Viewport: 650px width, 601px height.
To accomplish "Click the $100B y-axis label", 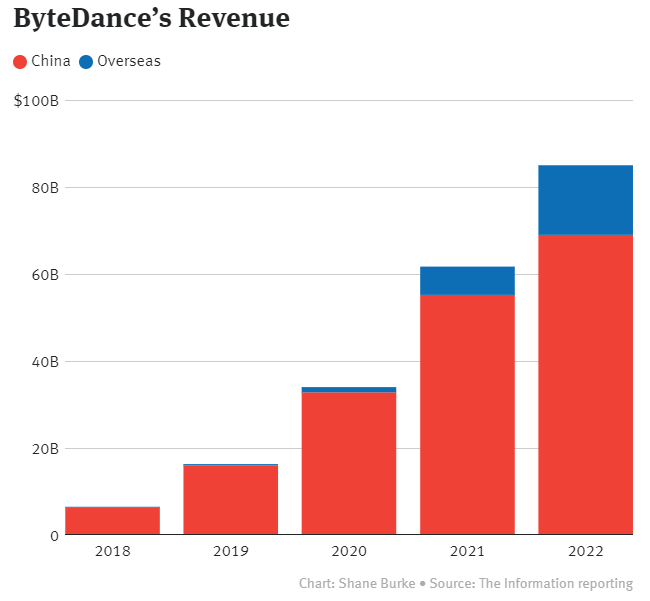I will [x=36, y=101].
